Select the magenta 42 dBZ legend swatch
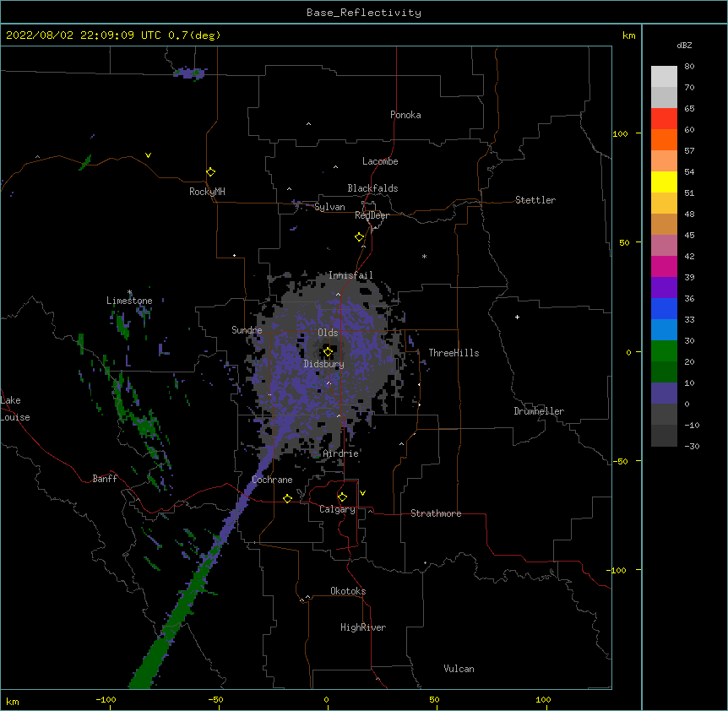The height and width of the screenshot is (711, 728). [x=664, y=266]
